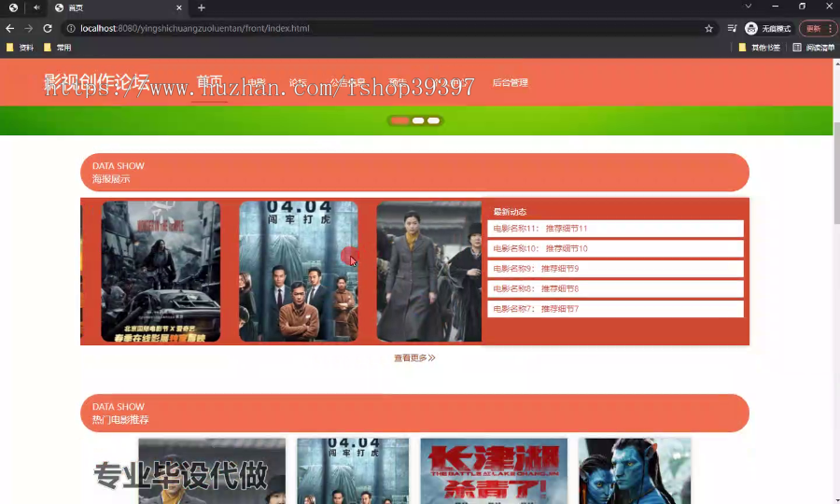Open 电影名称10: 推荐细节10 news item
The image size is (840, 504).
click(x=616, y=248)
